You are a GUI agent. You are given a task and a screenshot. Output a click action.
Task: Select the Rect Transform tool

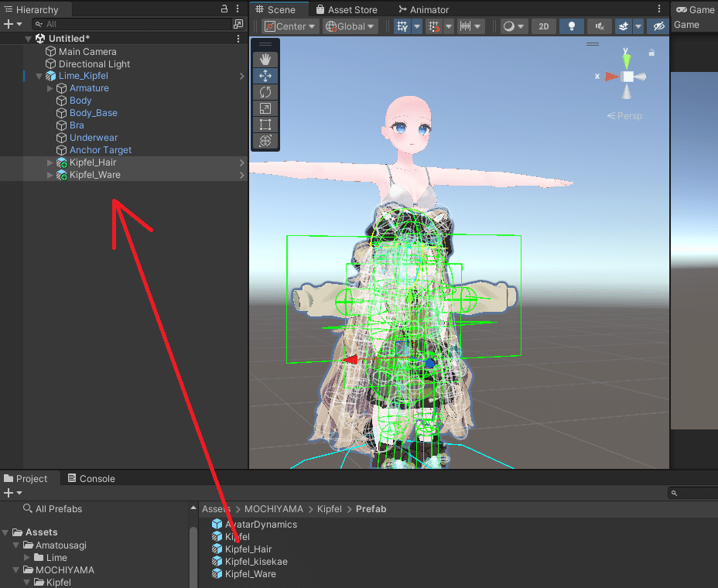[265, 125]
